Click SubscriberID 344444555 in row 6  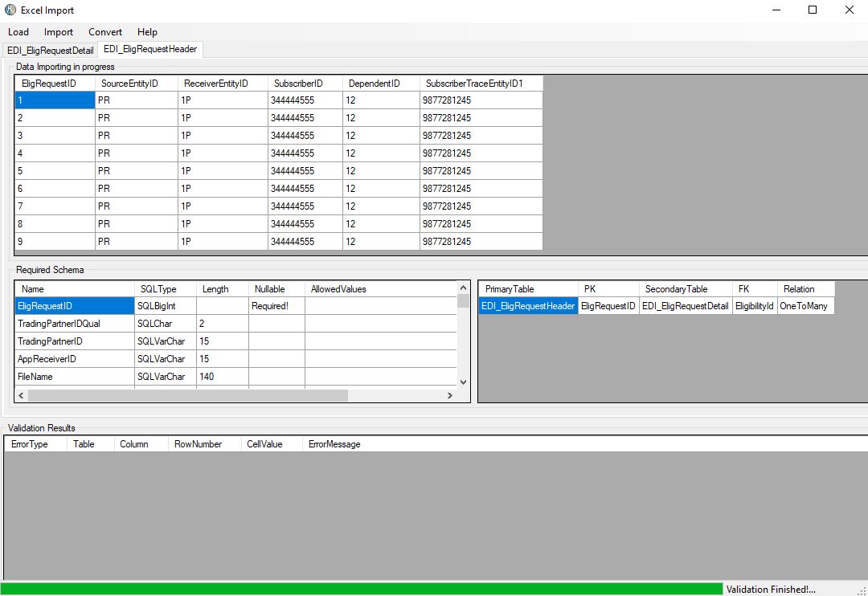pyautogui.click(x=305, y=189)
